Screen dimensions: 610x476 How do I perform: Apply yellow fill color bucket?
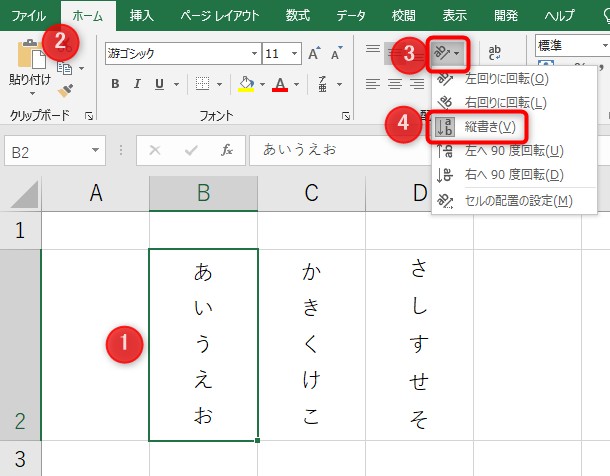coord(246,84)
